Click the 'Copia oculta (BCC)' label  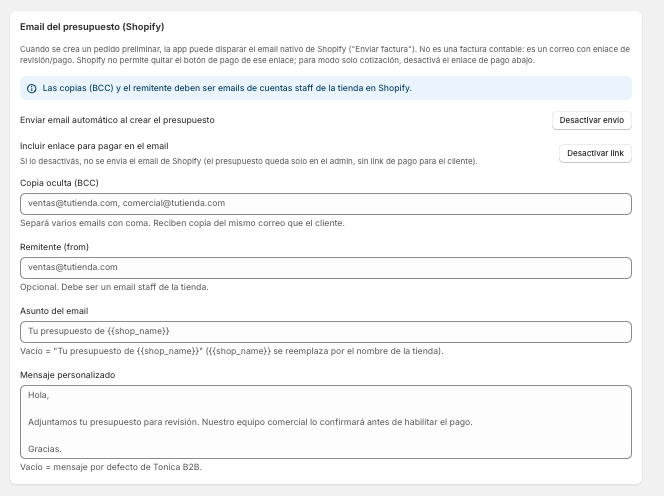pyautogui.click(x=59, y=183)
